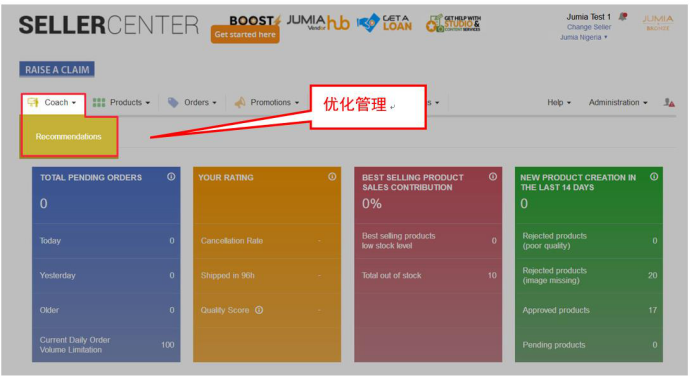Click the Yesterday pending orders row
692x378 pixels.
click(106, 276)
